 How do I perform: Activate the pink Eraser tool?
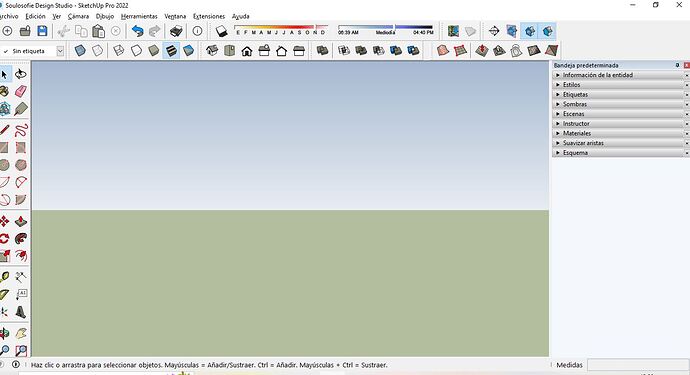tap(20, 92)
